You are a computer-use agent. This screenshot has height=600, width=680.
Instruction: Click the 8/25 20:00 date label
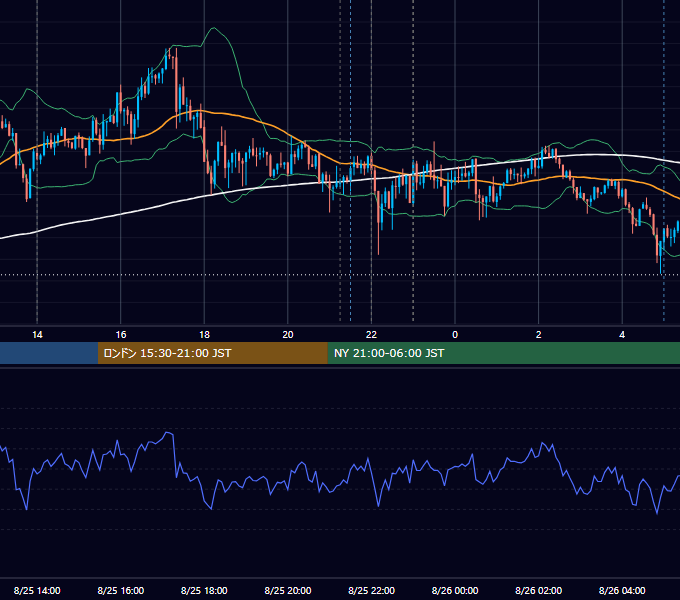click(x=288, y=590)
